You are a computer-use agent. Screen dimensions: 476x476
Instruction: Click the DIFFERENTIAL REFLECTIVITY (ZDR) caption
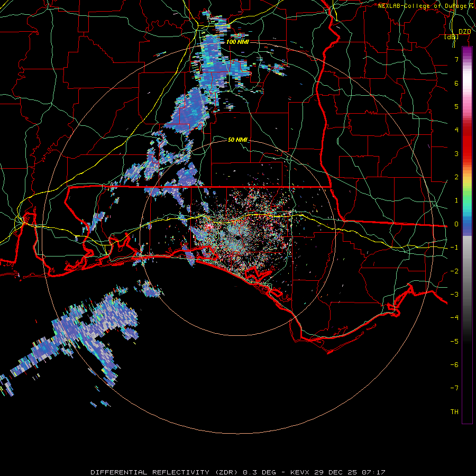click(165, 472)
